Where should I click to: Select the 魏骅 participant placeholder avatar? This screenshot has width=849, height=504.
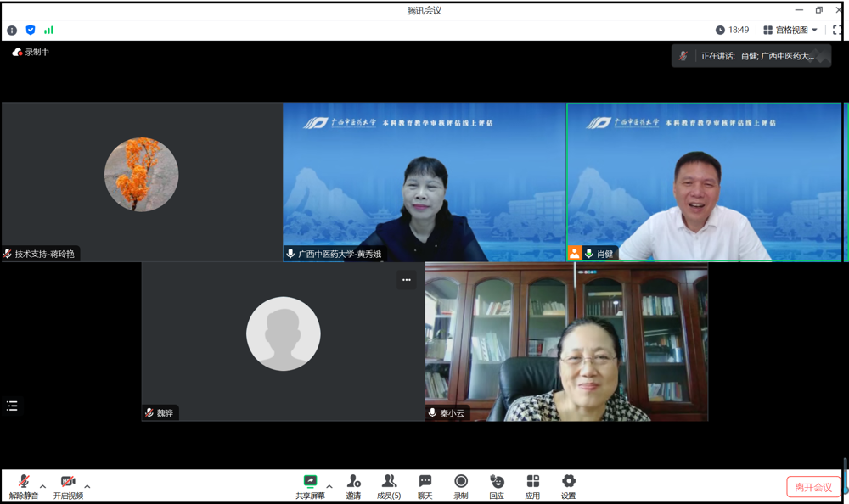[284, 333]
